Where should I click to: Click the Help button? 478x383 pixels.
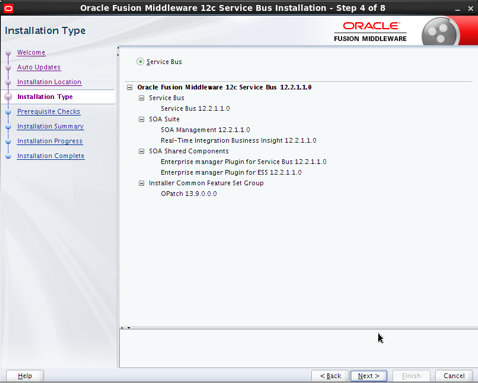25,376
